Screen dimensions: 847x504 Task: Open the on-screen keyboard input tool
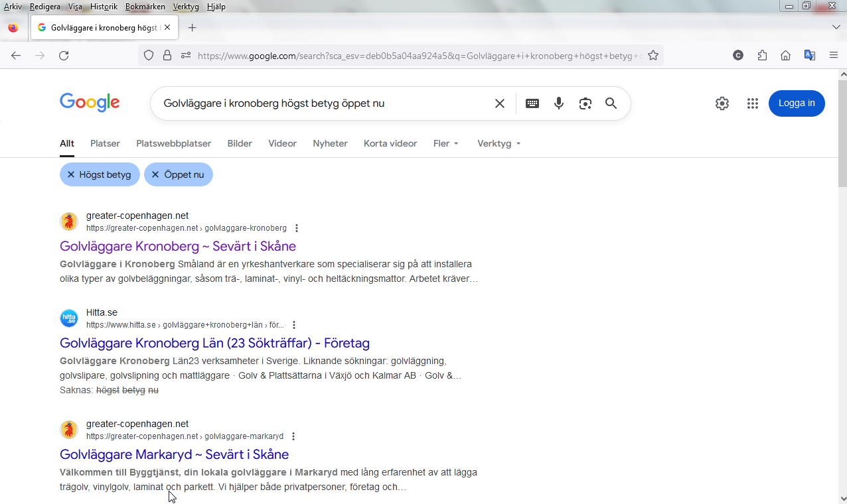(532, 103)
